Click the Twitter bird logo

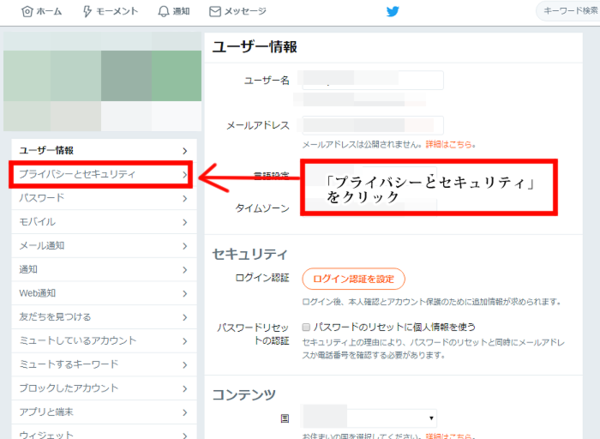tap(393, 11)
